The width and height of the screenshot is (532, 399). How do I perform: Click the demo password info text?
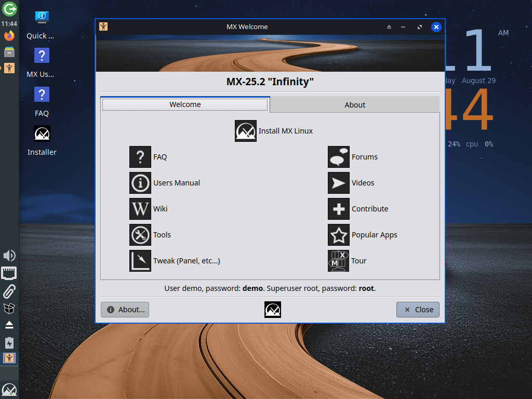click(x=270, y=288)
